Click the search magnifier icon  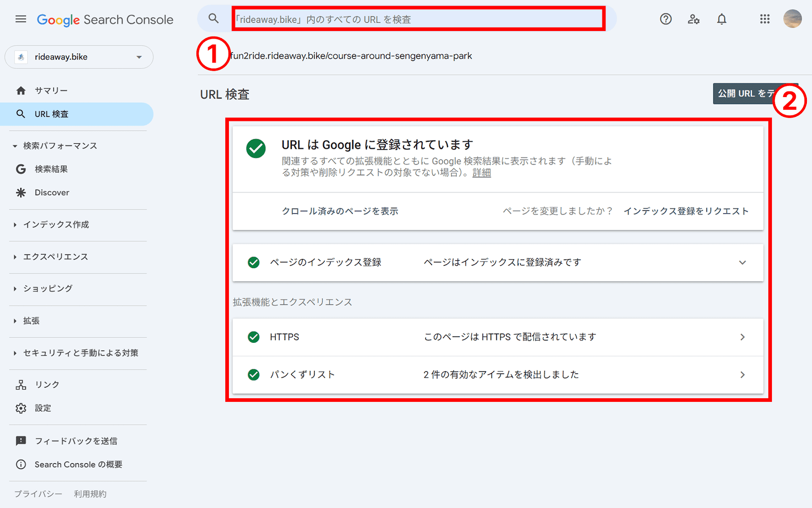[214, 18]
